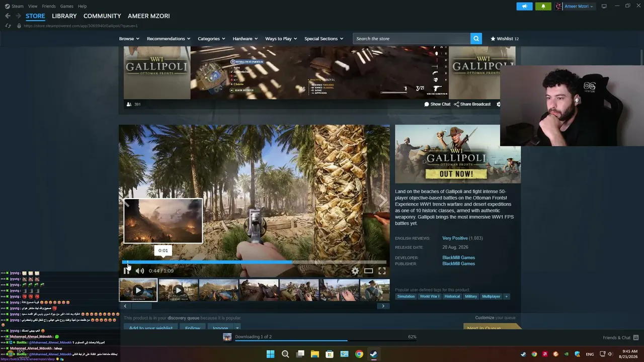644x362 pixels.
Task: Open the BlackMill Games developer link
Action: pos(458,257)
